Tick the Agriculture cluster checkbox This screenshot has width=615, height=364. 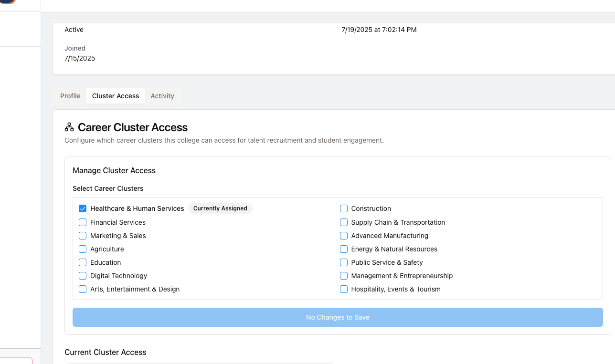pyautogui.click(x=83, y=249)
